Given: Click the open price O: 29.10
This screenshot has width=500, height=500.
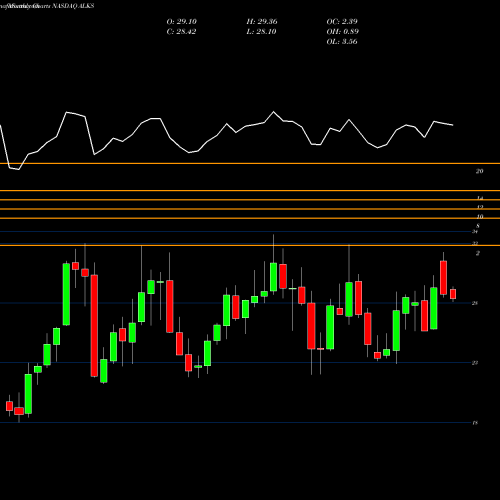Looking at the screenshot, I should (x=182, y=22).
